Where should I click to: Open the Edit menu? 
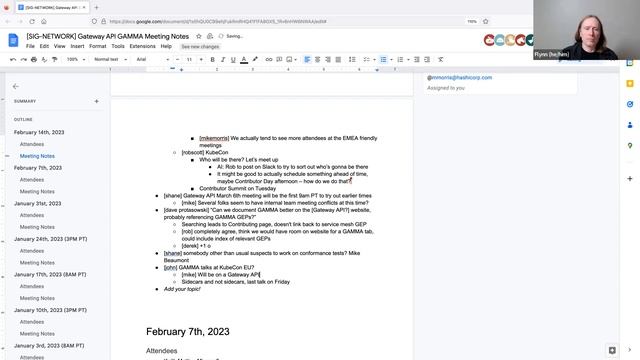(44, 47)
